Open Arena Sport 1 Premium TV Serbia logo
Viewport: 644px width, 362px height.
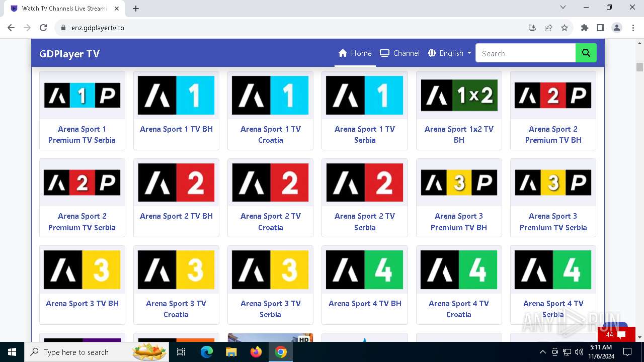click(82, 96)
